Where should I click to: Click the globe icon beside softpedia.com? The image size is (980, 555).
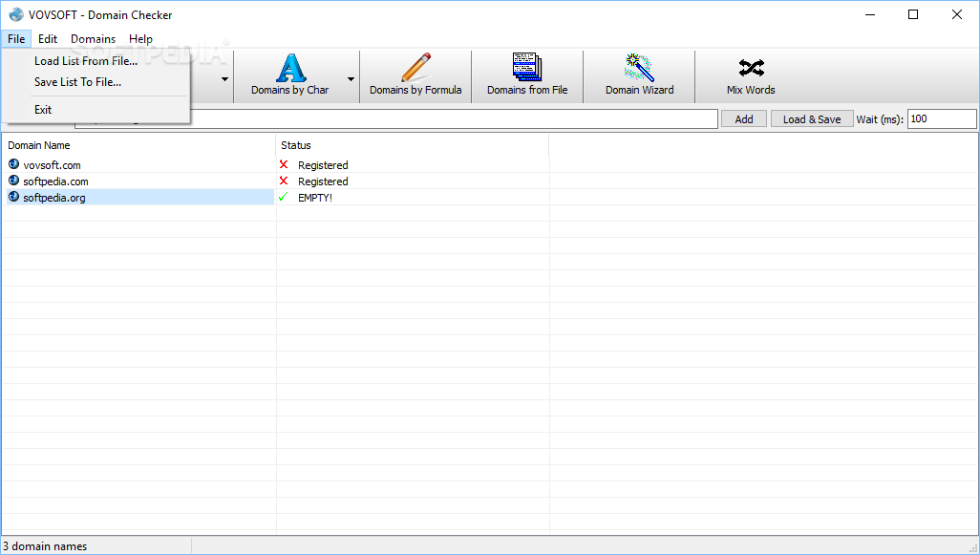click(x=13, y=181)
